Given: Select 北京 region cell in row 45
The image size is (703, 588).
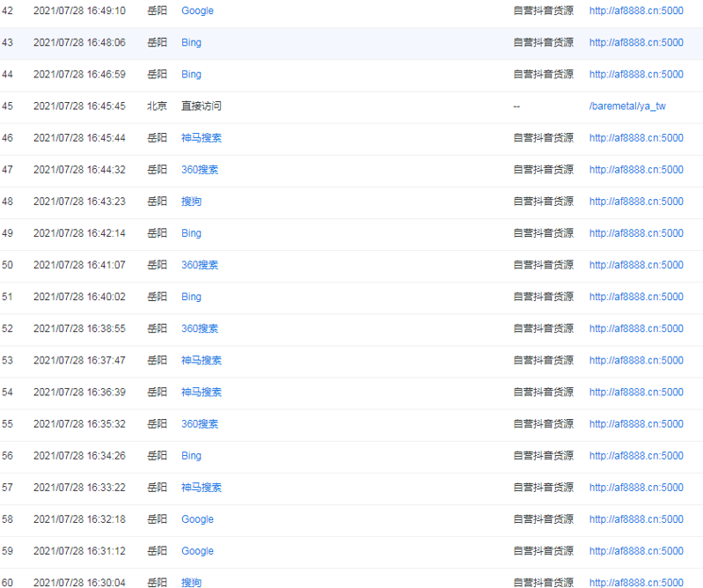Looking at the screenshot, I should click(x=157, y=107).
